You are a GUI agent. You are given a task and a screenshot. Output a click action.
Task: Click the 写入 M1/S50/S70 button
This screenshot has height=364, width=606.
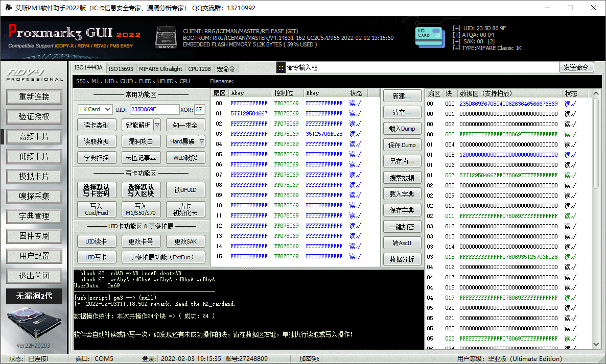(141, 209)
